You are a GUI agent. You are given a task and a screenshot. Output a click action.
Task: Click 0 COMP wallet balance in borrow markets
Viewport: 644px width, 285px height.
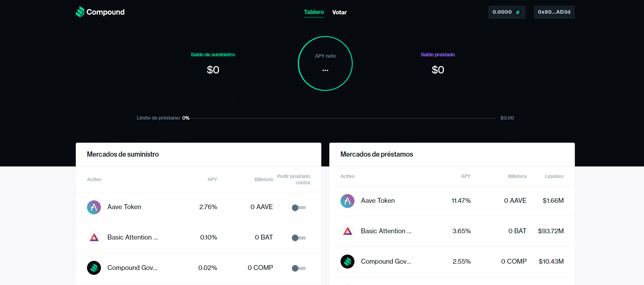pyautogui.click(x=514, y=262)
